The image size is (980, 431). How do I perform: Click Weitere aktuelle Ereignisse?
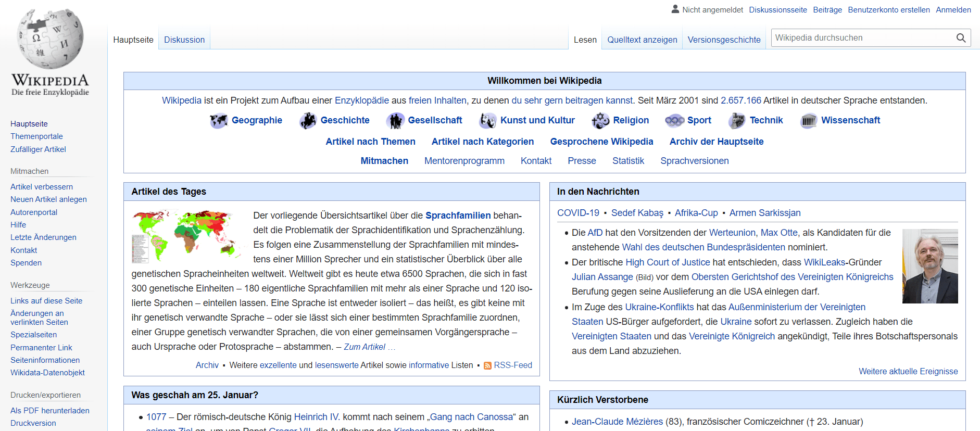point(908,372)
